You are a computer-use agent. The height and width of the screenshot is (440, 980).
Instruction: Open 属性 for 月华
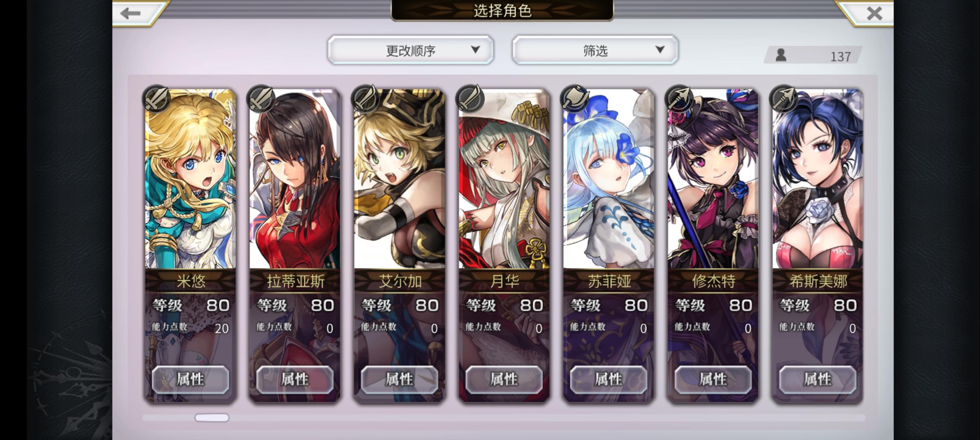click(504, 380)
